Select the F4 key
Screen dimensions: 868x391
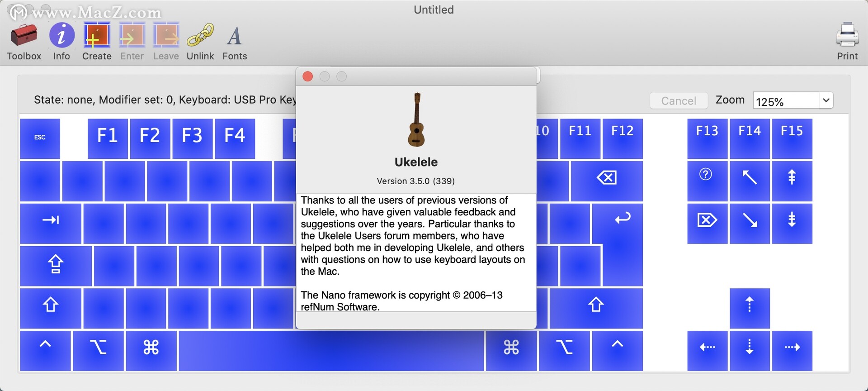click(x=235, y=138)
